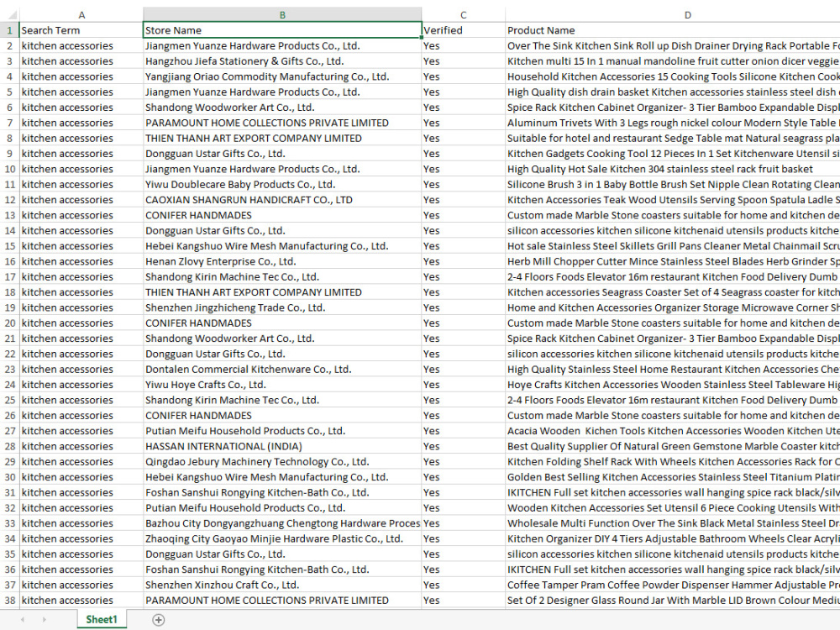Click Hoye Crafts Kitchen Accessories Wooden cell
This screenshot has height=630, width=840.
672,385
